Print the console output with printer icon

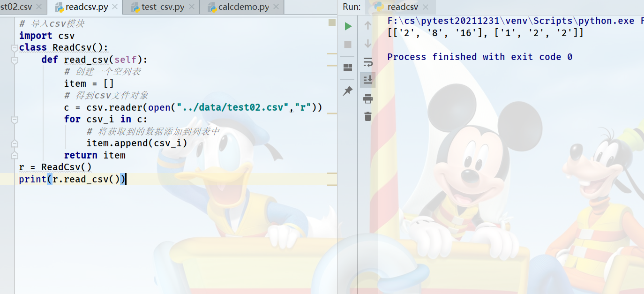[368, 98]
